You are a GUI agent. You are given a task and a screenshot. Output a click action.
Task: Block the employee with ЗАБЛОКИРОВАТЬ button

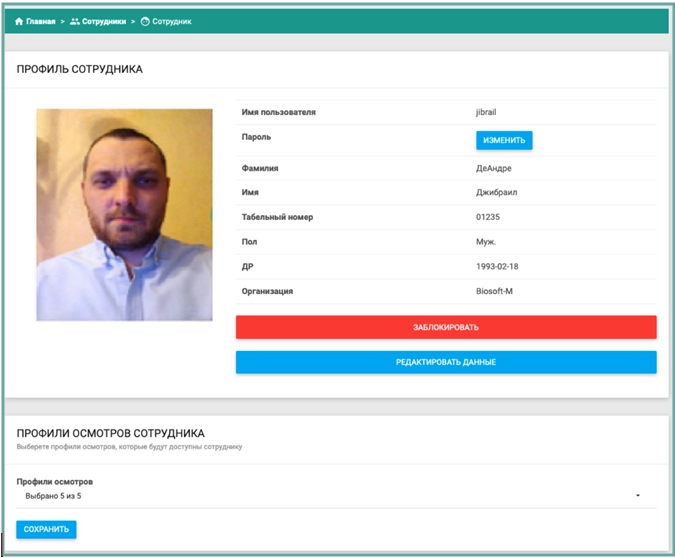446,327
